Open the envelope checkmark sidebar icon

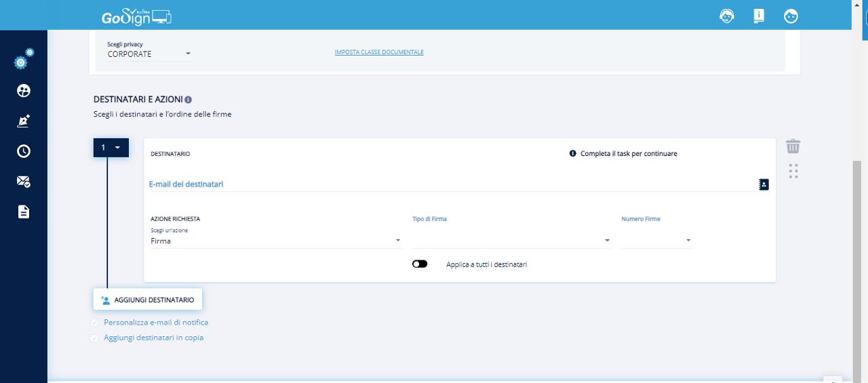[24, 181]
